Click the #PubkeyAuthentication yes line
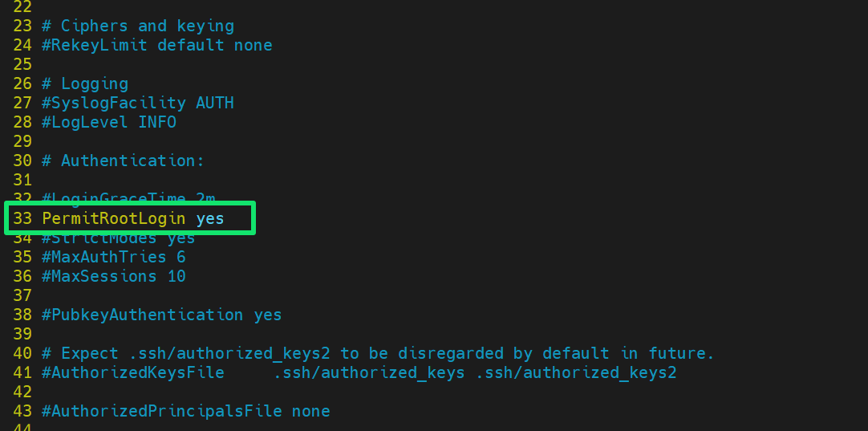This screenshot has height=431, width=868. (161, 315)
